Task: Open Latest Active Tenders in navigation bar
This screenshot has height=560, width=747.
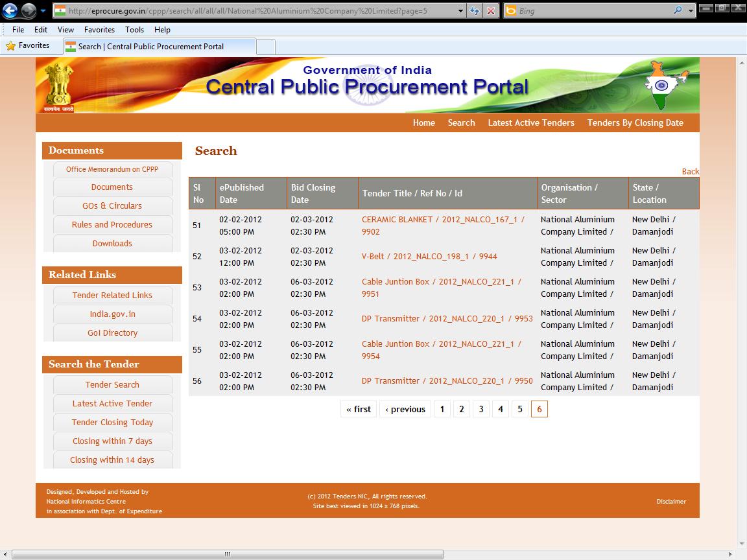Action: [x=531, y=122]
